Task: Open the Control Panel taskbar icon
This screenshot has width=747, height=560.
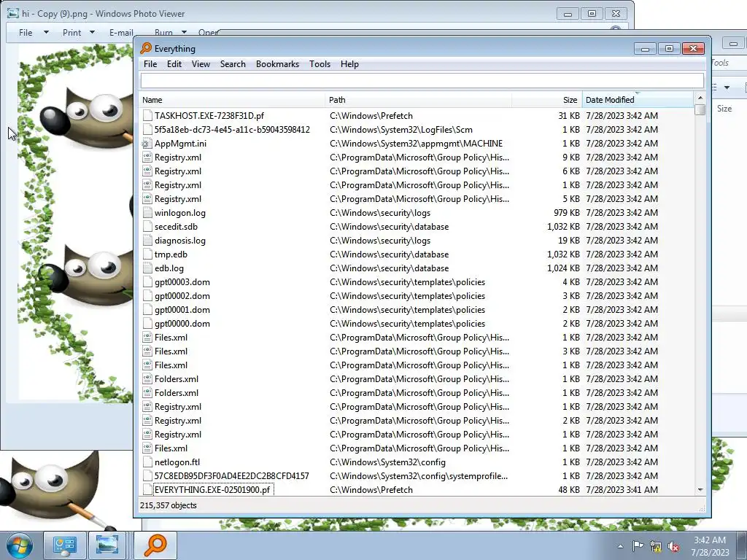Action: [65, 545]
